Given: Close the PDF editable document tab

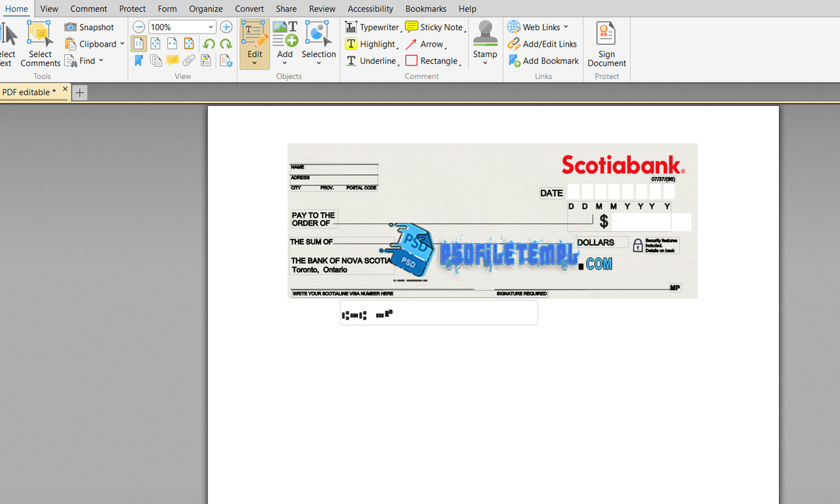Looking at the screenshot, I should pos(65,89).
